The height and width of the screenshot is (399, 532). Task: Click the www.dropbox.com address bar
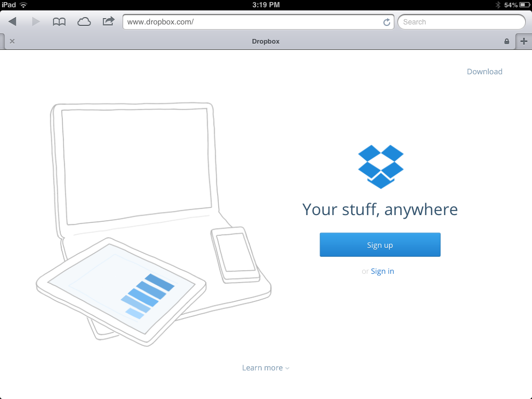(x=258, y=22)
